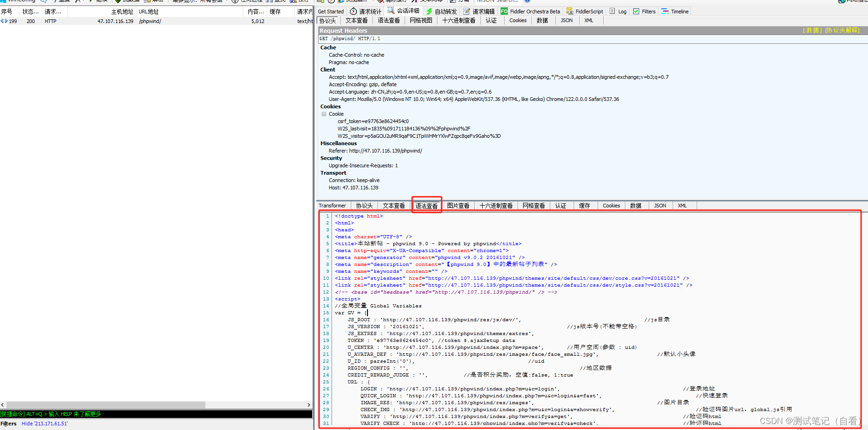Screen dimensions: 868x430
Task: Click the [数据] link in Request Headers bar
Action: click(x=813, y=30)
